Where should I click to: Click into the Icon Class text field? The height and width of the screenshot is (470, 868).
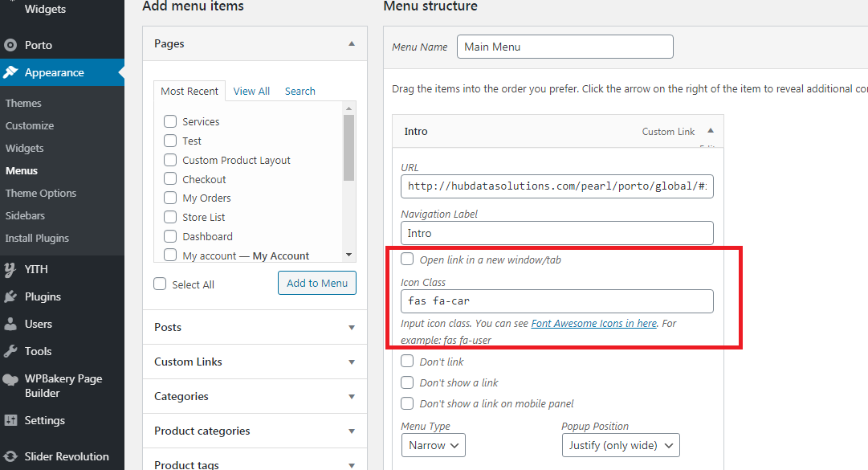coord(556,301)
